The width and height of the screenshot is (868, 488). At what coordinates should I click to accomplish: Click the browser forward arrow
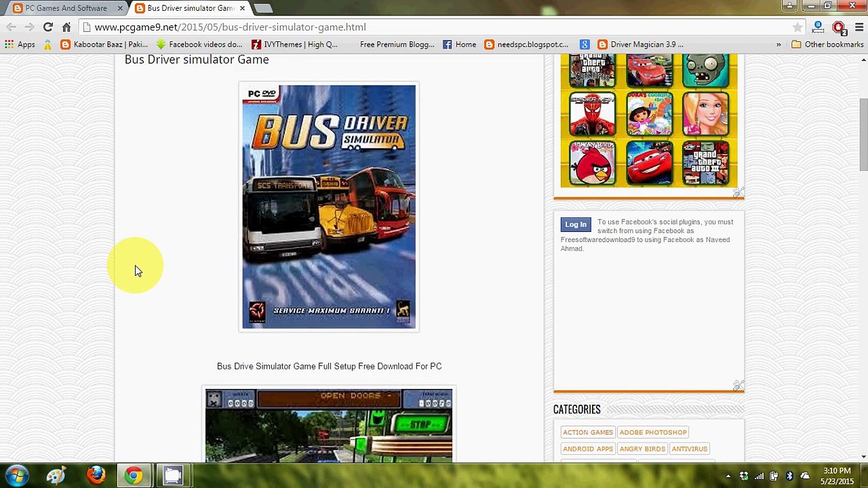[x=29, y=27]
